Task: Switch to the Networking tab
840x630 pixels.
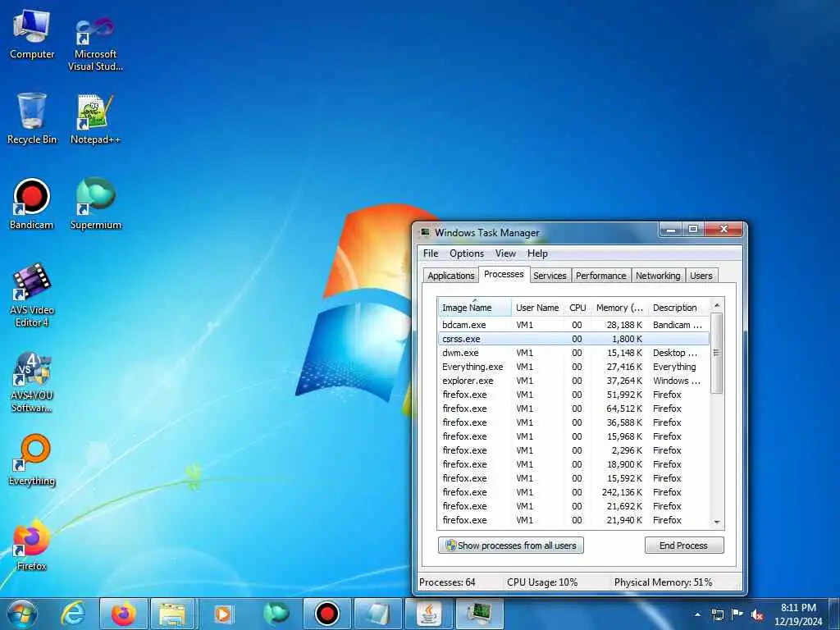Action: [658, 276]
